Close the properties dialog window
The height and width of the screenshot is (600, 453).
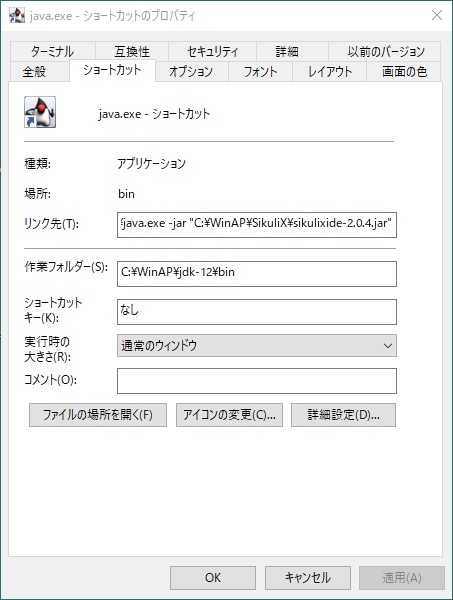pyautogui.click(x=437, y=15)
